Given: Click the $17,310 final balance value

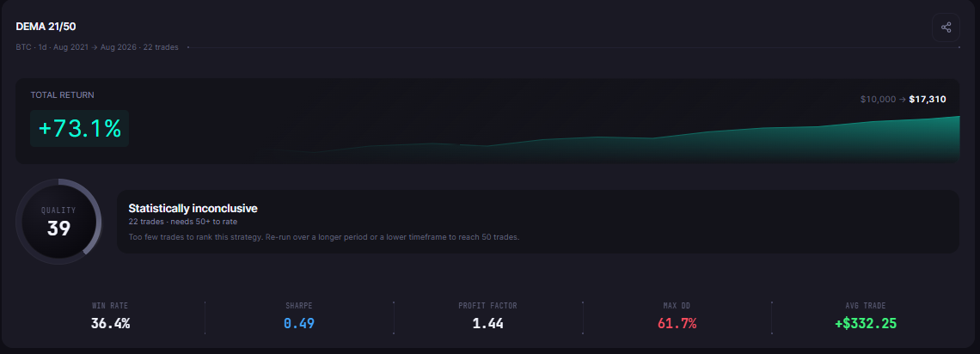Looking at the screenshot, I should [928, 100].
